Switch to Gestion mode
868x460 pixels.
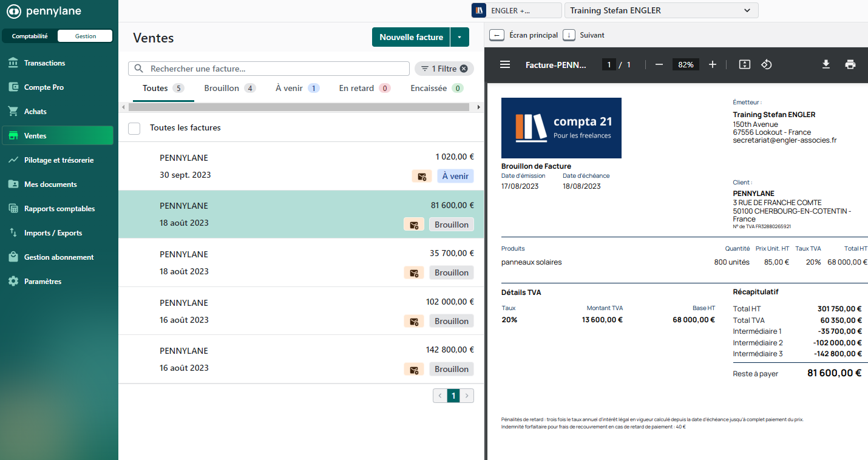pos(85,36)
